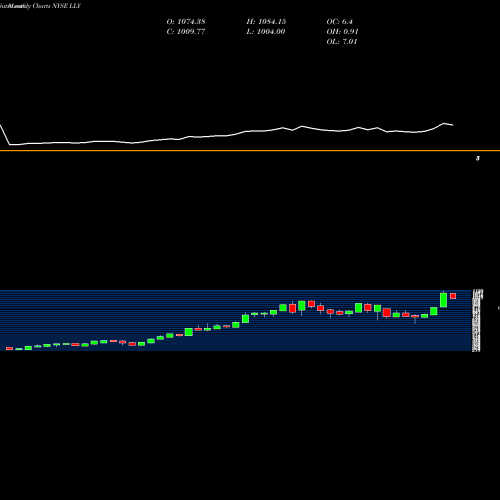Click the '5' axis label below orange line

[x=478, y=158]
